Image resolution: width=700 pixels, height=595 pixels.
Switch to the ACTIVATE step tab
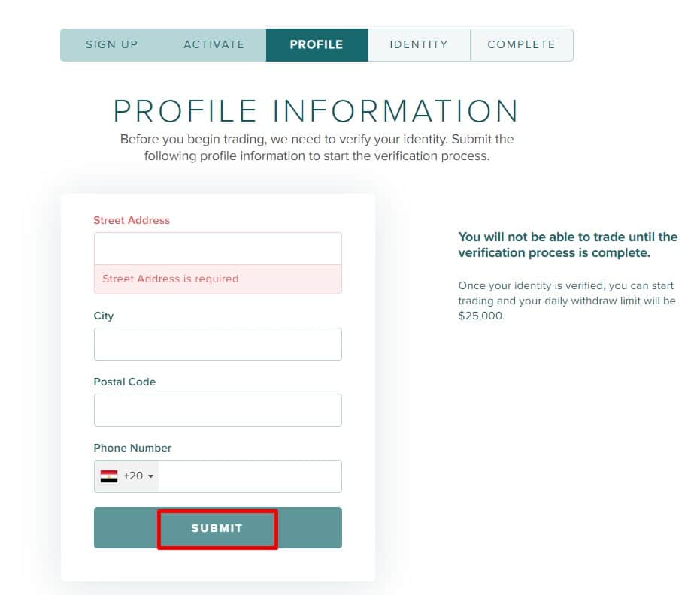[x=214, y=44]
